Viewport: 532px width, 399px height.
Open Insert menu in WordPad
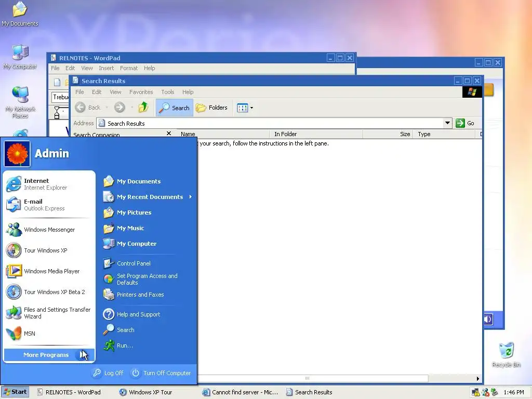point(106,68)
